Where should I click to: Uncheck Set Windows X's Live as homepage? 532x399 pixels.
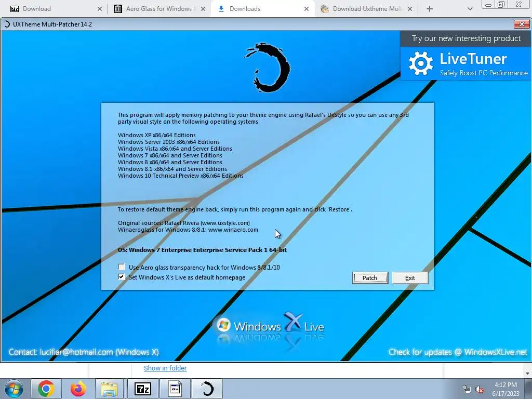pyautogui.click(x=122, y=277)
